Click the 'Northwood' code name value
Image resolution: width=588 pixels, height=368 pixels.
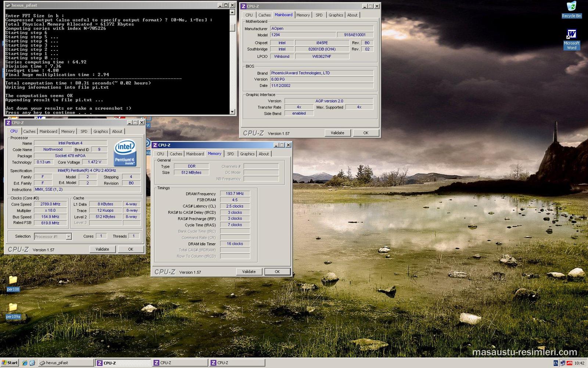pyautogui.click(x=53, y=149)
